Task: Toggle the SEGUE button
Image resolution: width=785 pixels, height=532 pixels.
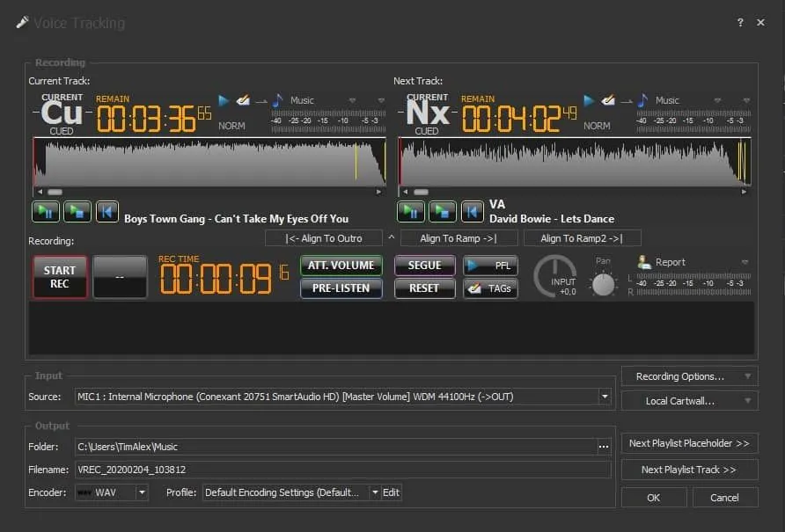Action: point(424,265)
